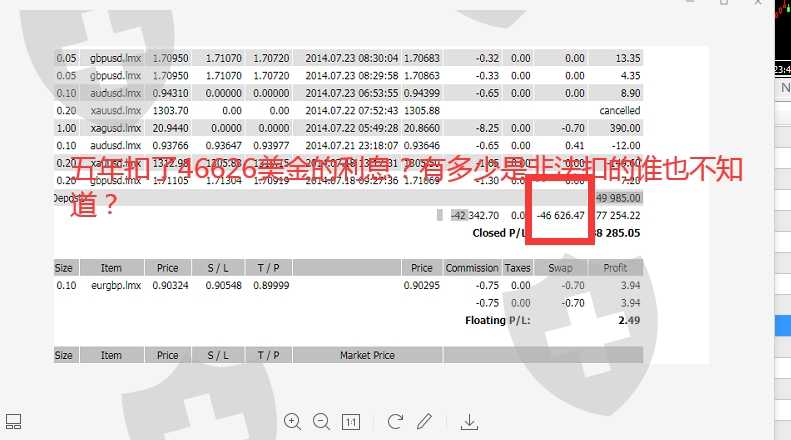Click close price 1.70683
This screenshot has height=440, width=791.
coord(422,58)
